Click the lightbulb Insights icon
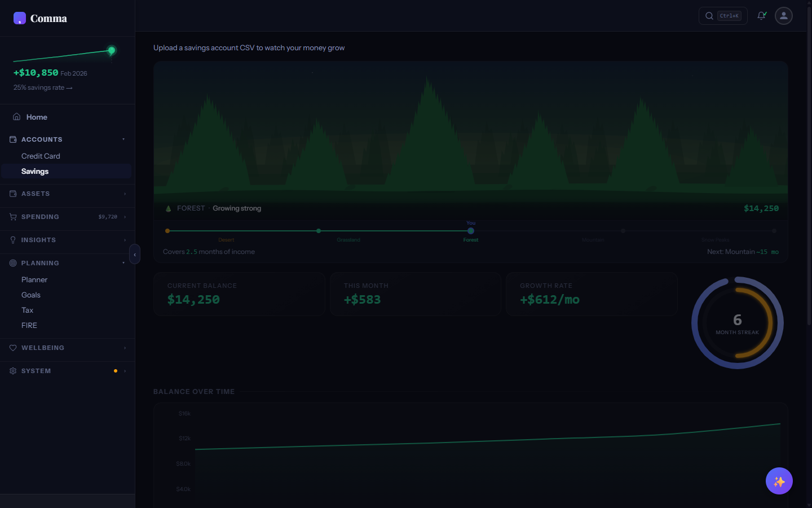The height and width of the screenshot is (508, 812). 12,240
